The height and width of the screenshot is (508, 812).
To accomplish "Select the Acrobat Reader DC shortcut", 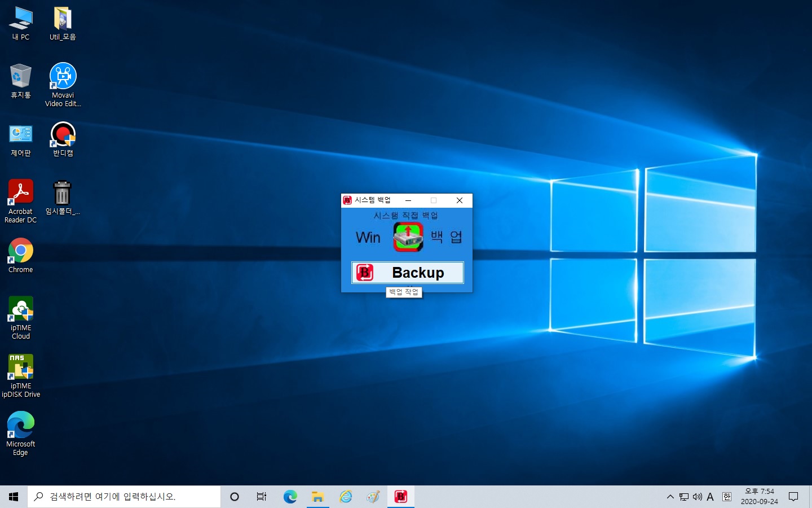I will click(21, 202).
